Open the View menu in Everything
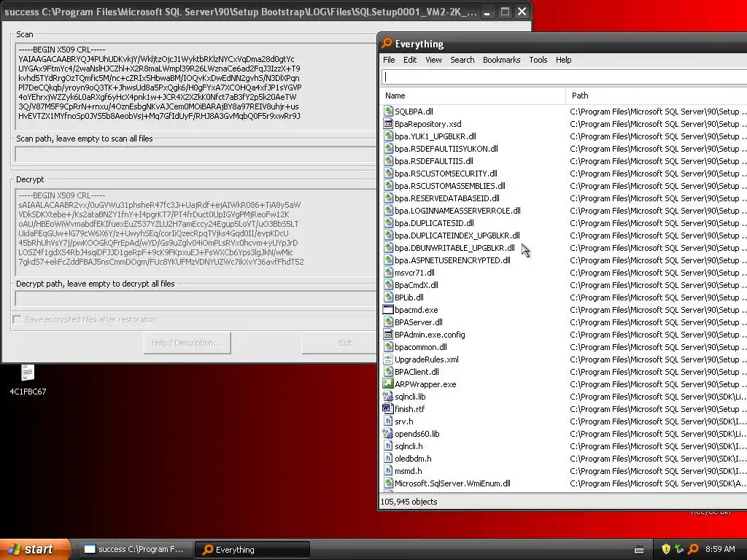This screenshot has width=747, height=560. click(433, 60)
